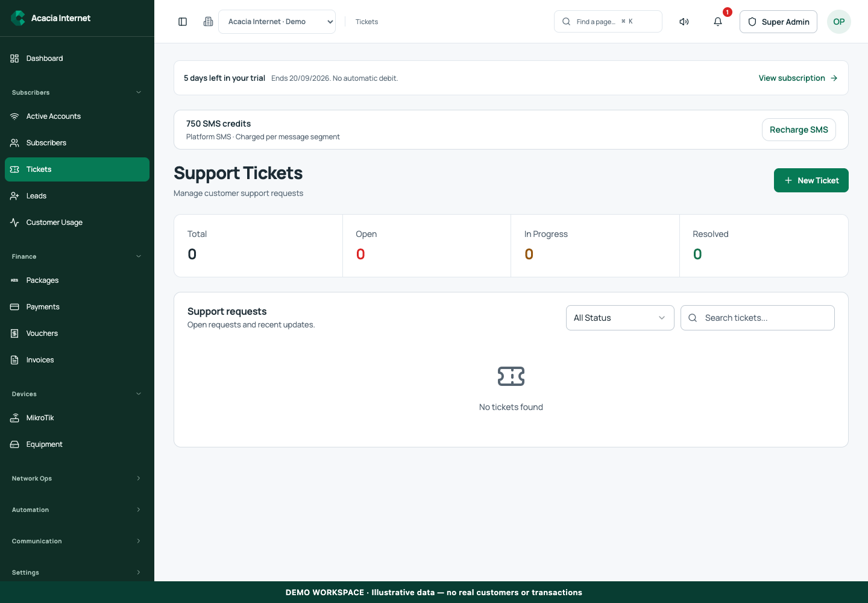The height and width of the screenshot is (603, 868).
Task: Click the Active Accounts wifi icon
Action: [x=14, y=116]
